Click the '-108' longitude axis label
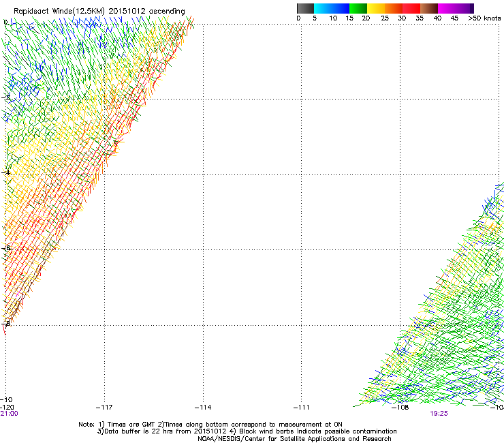Viewport: 504px width, 443px height. [400, 408]
